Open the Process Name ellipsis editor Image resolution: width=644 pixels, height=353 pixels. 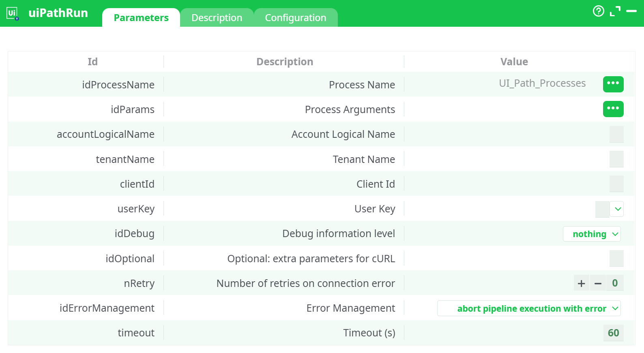(x=613, y=84)
